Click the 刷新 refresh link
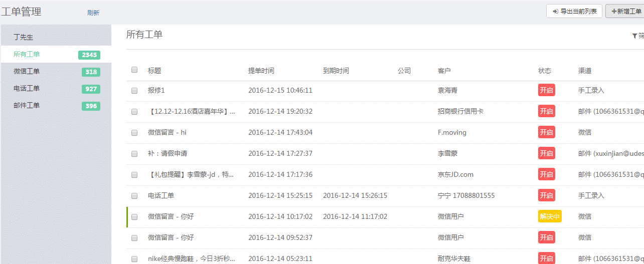The width and height of the screenshot is (644, 264). pos(93,13)
